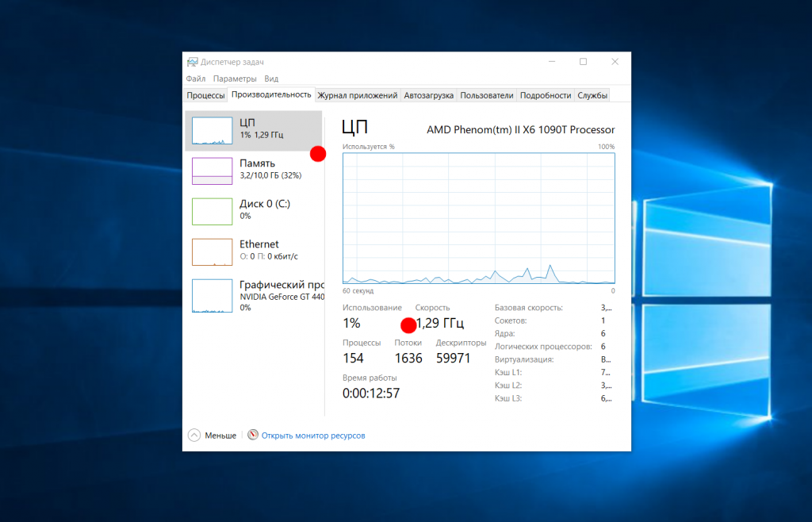Switch to the Журнал приложений tab
Viewport: 812px width, 522px height.
click(x=357, y=95)
